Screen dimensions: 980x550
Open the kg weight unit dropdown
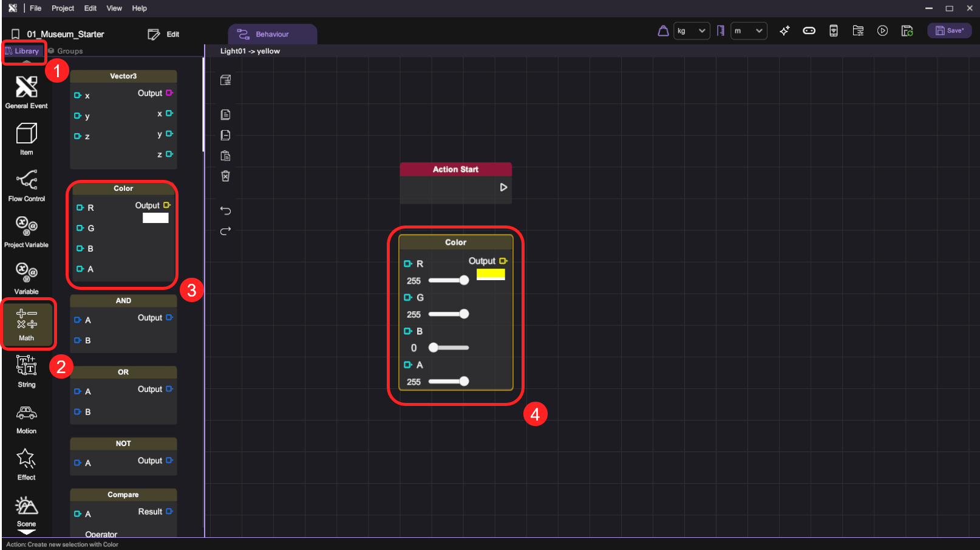click(x=692, y=31)
